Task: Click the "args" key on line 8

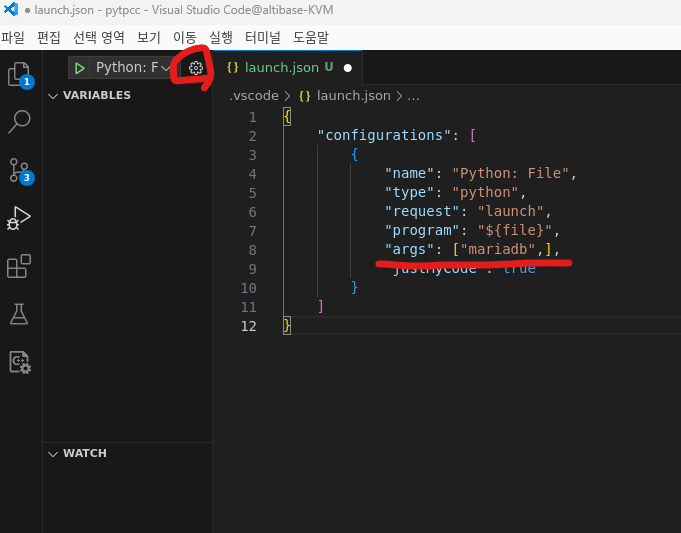Action: click(x=409, y=249)
